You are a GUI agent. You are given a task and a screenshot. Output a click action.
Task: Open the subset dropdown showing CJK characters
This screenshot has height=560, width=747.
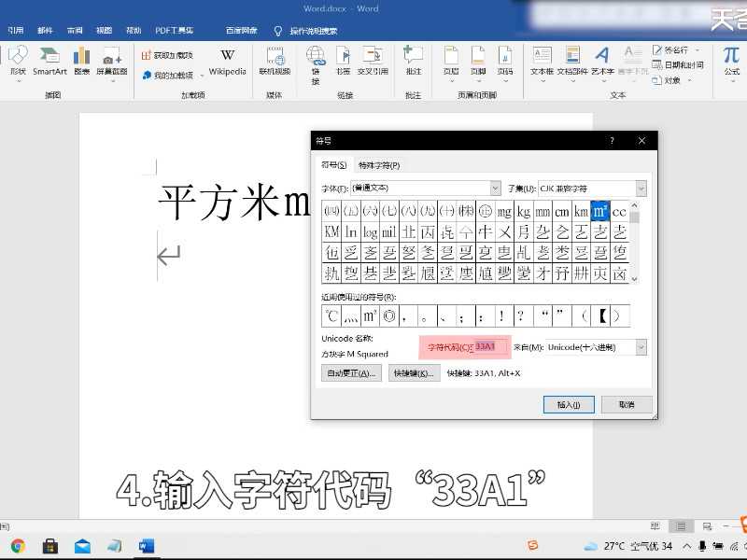point(641,188)
